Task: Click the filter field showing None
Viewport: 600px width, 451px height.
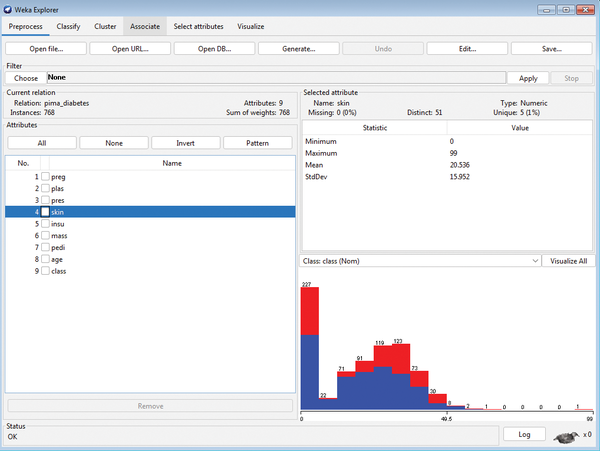Action: pyautogui.click(x=276, y=78)
